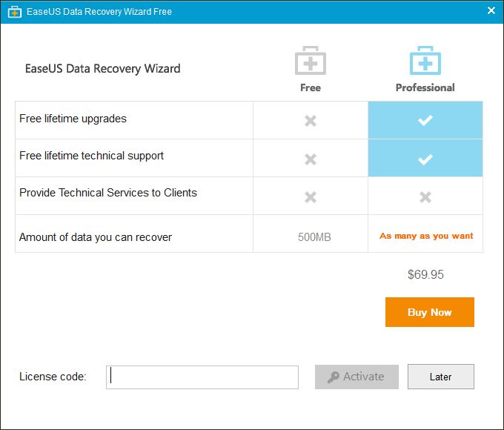The image size is (504, 430).
Task: Click the 'Free lifetime technical support' row label
Action: 92,156
